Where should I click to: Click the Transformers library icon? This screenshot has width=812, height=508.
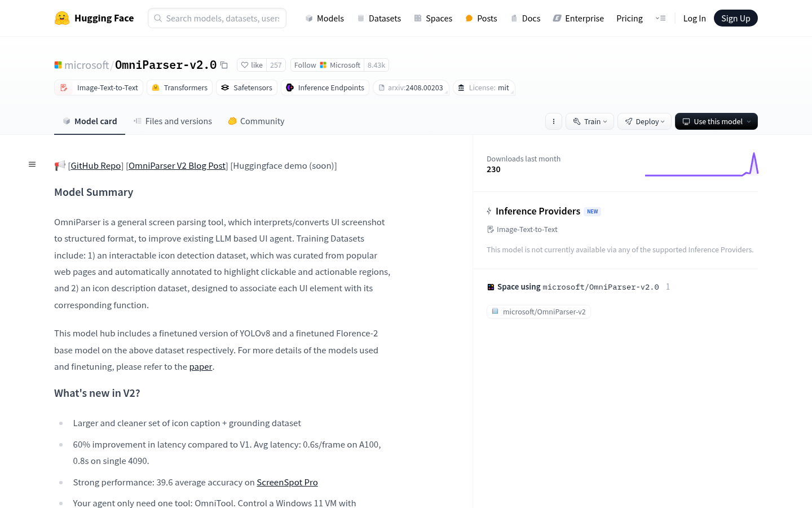[156, 87]
